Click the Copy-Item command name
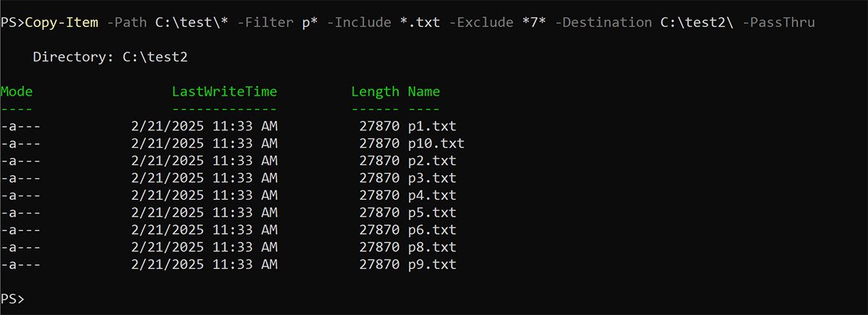 coord(61,22)
